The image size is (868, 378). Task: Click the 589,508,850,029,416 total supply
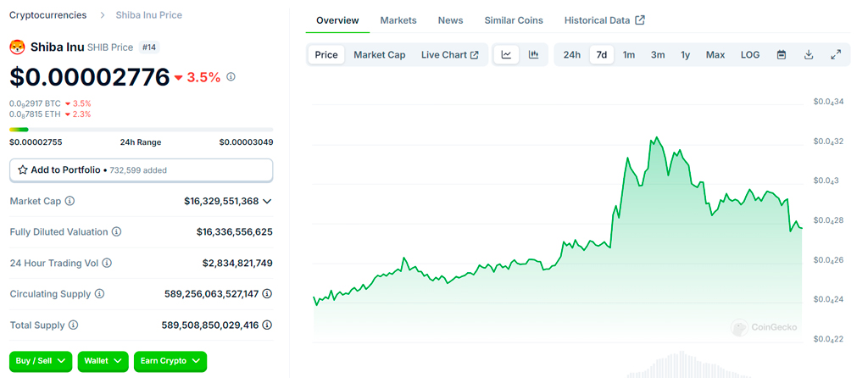(210, 325)
